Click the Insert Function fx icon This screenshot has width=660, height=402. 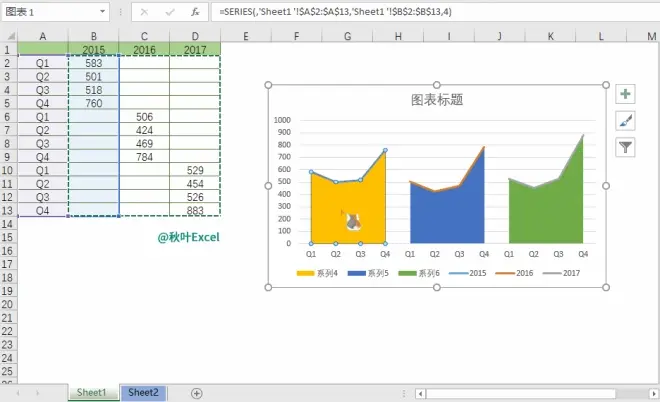195,12
